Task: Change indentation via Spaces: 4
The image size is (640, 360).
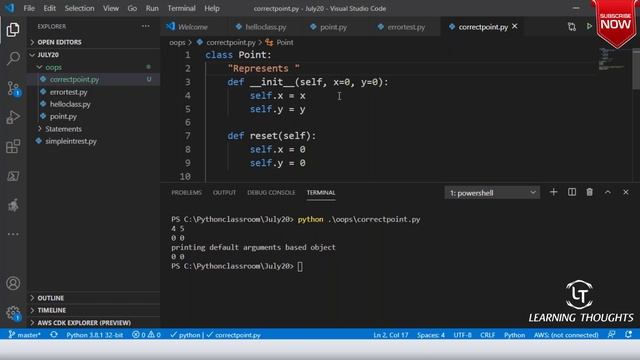Action: pos(431,335)
